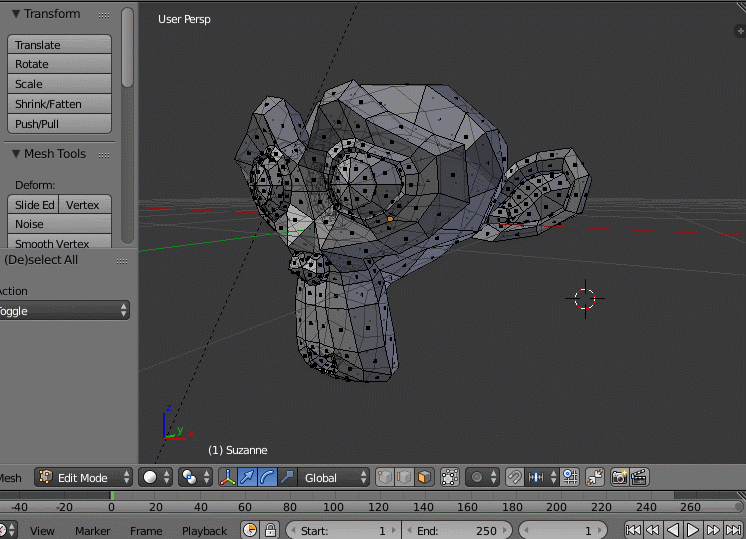This screenshot has height=539, width=746.
Task: Click the limit selection to visible icon
Action: [450, 477]
